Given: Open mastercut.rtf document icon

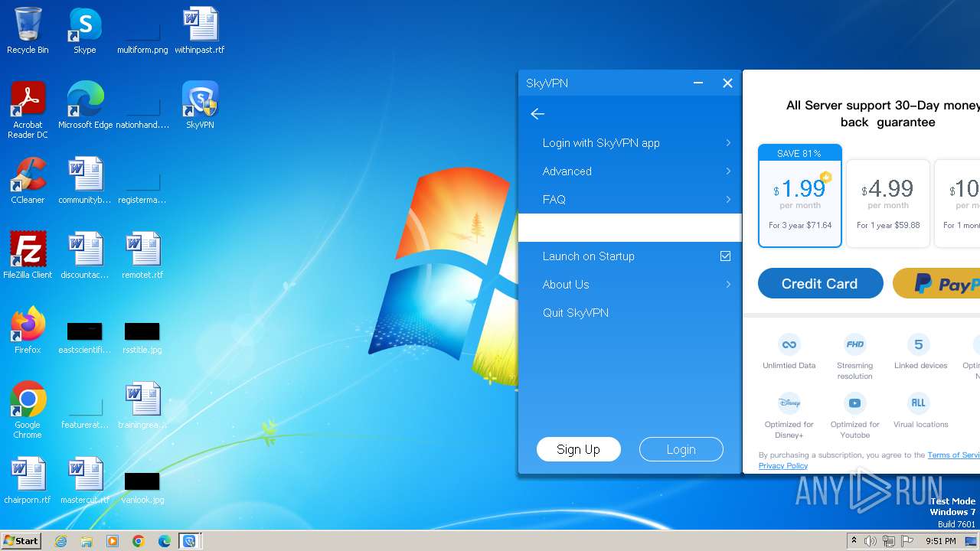Looking at the screenshot, I should click(85, 480).
